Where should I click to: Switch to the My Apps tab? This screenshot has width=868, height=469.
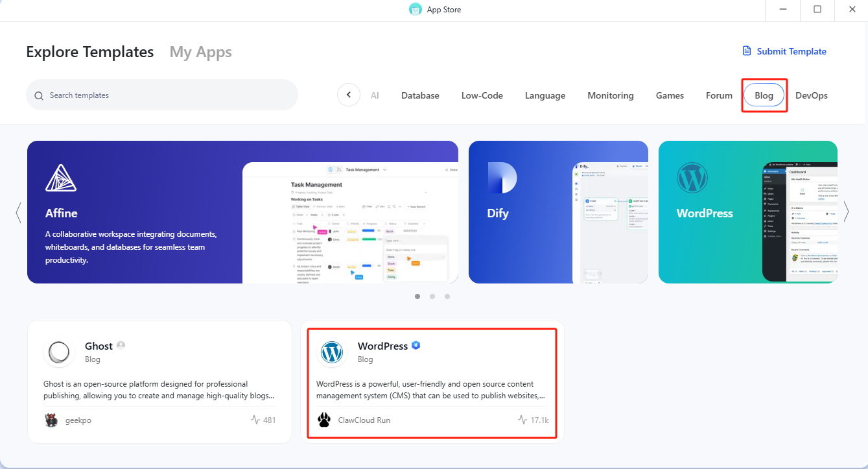click(200, 52)
